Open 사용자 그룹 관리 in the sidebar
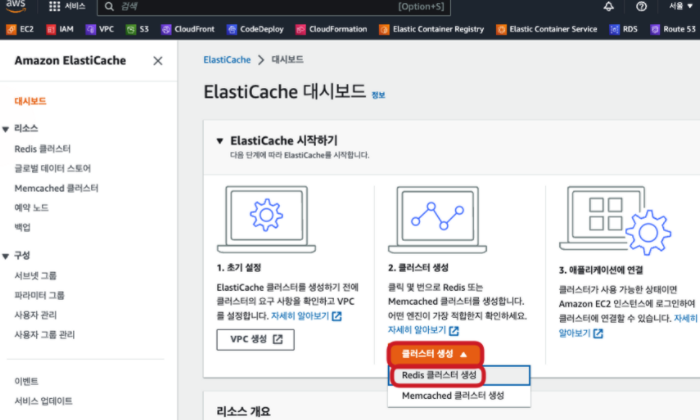Viewport: 700px width, 420px height. click(x=44, y=335)
